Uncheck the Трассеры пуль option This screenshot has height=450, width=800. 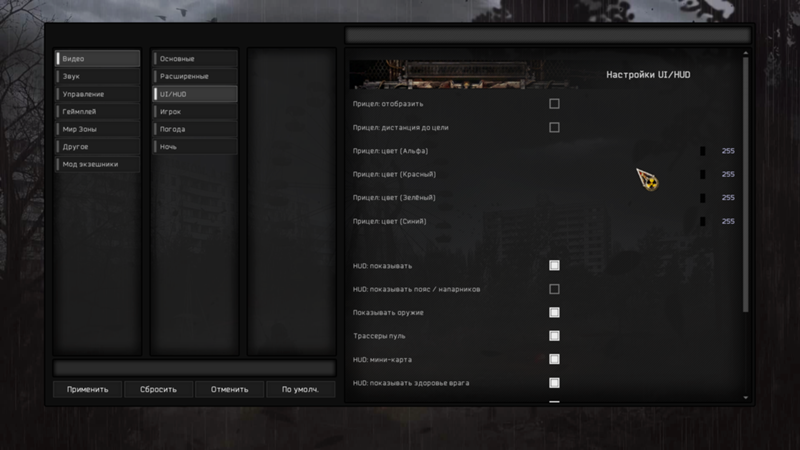pos(554,336)
